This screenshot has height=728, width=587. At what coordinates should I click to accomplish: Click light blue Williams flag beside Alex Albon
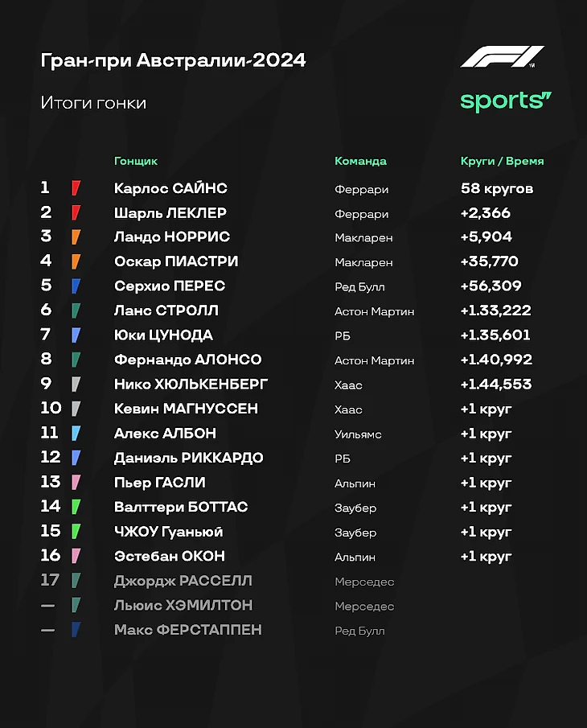76,433
